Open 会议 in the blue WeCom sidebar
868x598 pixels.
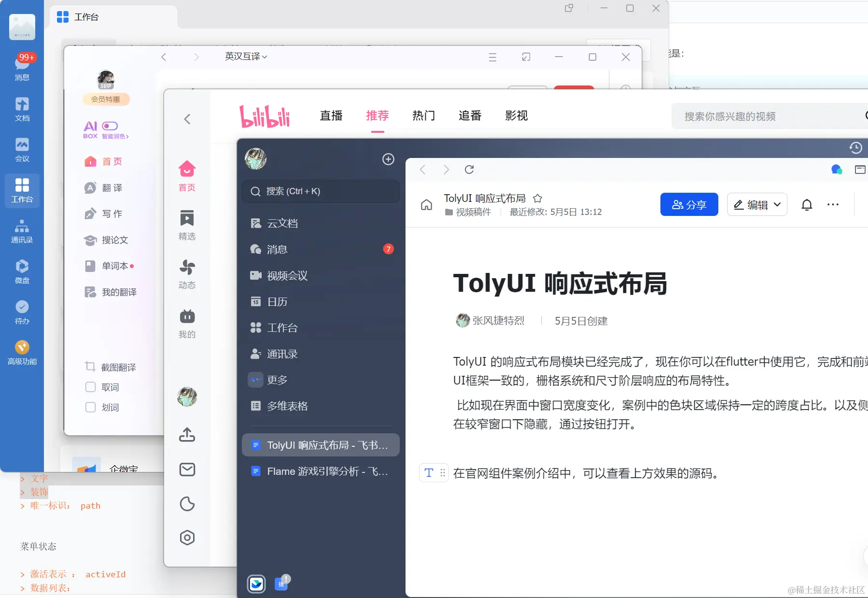[22, 150]
